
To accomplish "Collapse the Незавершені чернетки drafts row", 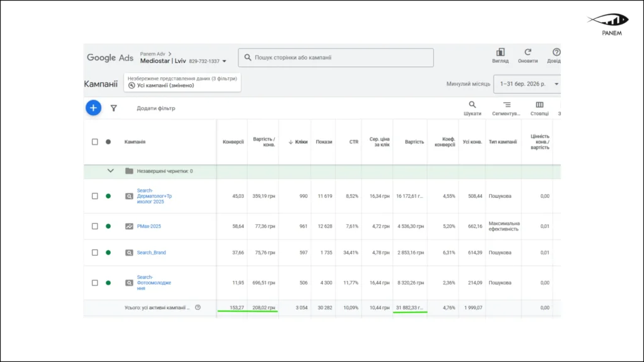I will [111, 171].
